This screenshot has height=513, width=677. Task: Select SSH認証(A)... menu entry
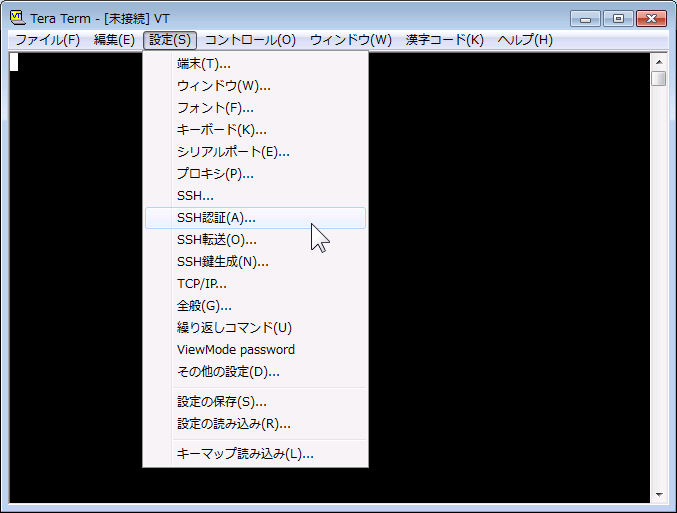[255, 218]
